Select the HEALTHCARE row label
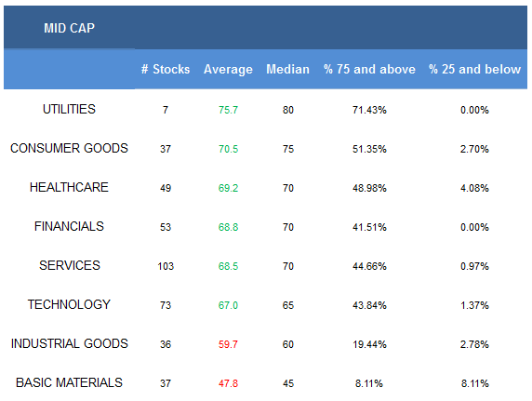Image resolution: width=532 pixels, height=401 pixels. pyautogui.click(x=69, y=187)
